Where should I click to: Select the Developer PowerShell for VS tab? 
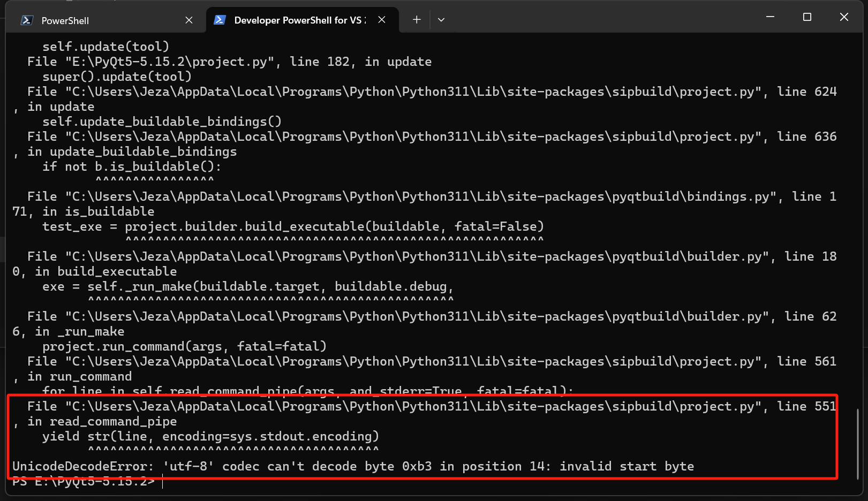(x=300, y=20)
